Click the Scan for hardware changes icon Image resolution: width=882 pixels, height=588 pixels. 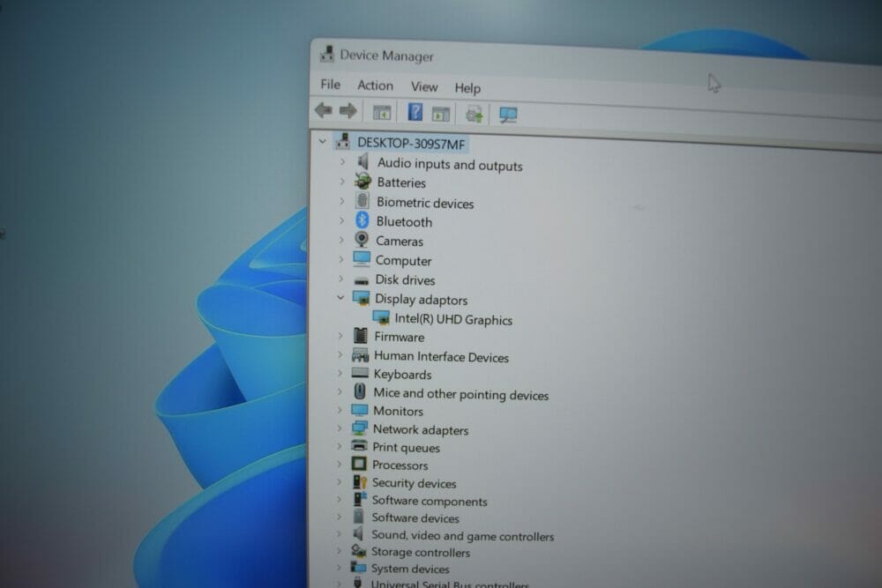click(x=508, y=115)
